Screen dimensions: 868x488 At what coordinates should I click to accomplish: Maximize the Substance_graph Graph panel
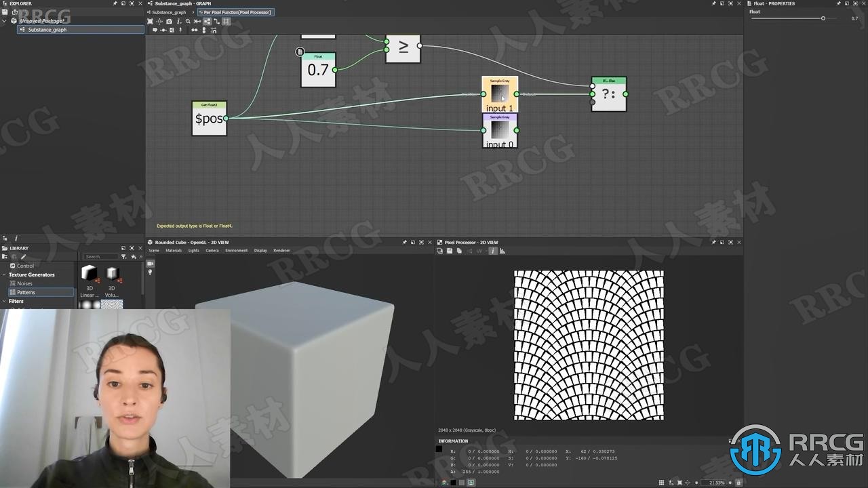coord(730,3)
